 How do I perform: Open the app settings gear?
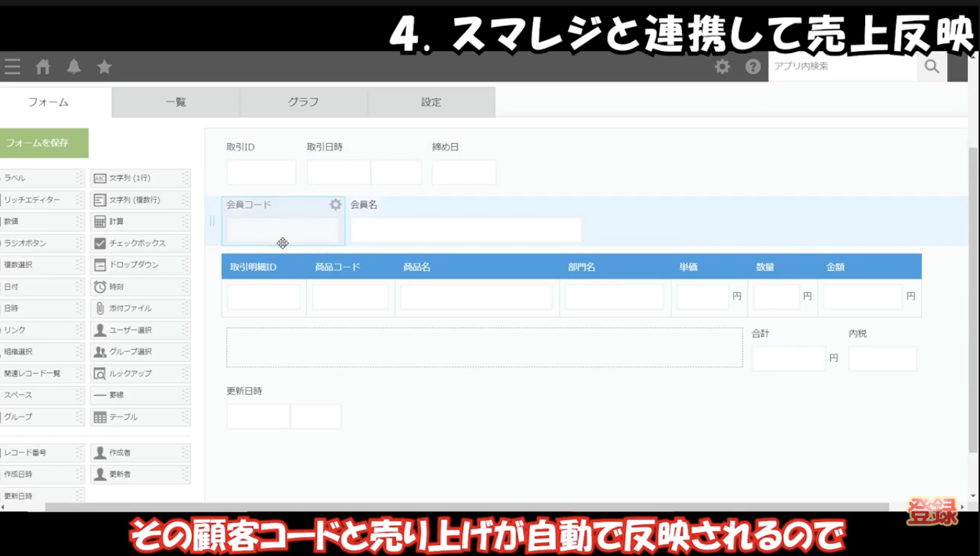coord(722,66)
